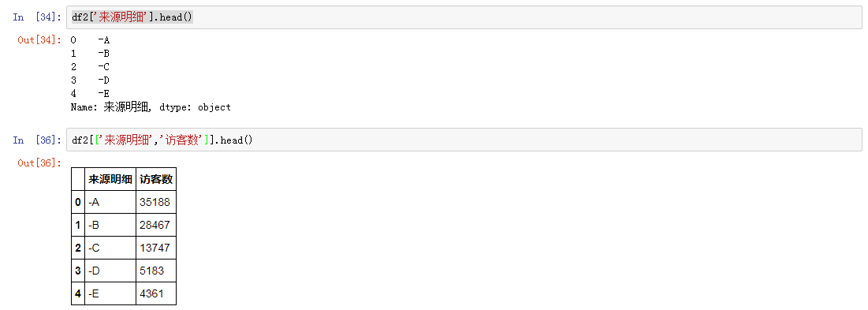
Task: Select the In [34] prompt label
Action: tap(38, 17)
